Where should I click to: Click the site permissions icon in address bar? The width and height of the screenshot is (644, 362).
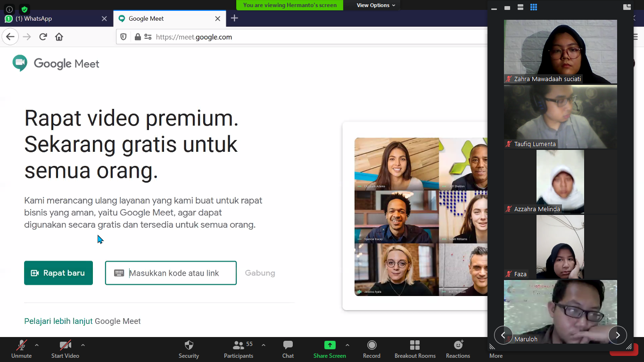pos(148,37)
